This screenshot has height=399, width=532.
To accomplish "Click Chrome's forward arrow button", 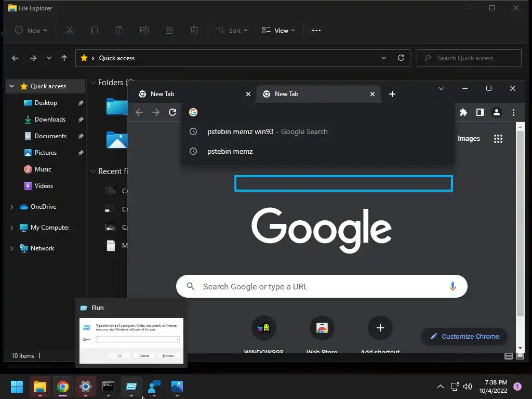I will click(x=156, y=112).
